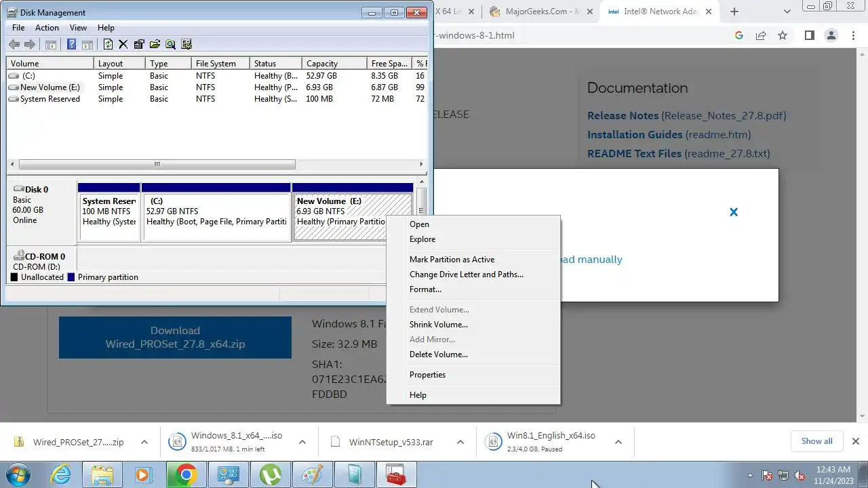Screen dimensions: 868x488
Task: Expand options for Win8.1_English_x64.iso download
Action: pos(618,442)
